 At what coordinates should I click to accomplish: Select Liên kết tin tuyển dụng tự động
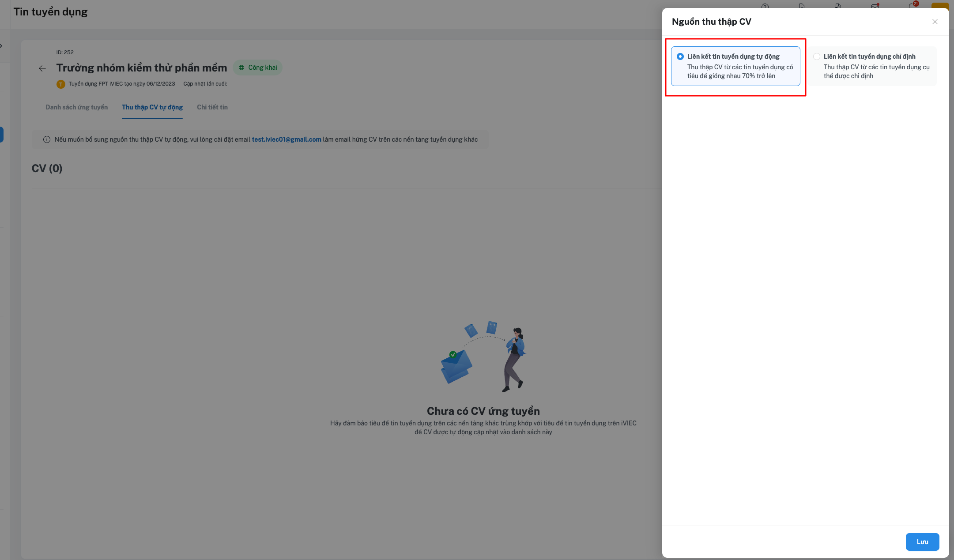click(680, 56)
